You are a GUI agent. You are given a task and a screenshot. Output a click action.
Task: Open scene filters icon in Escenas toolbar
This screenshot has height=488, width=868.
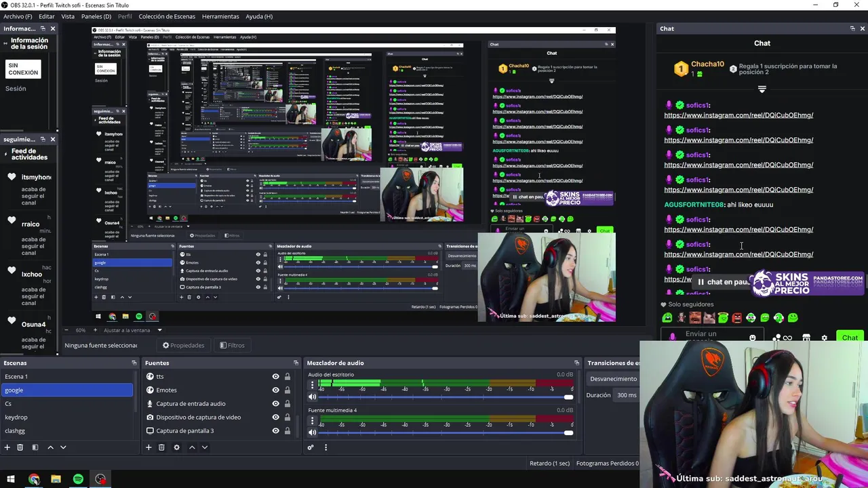35,447
